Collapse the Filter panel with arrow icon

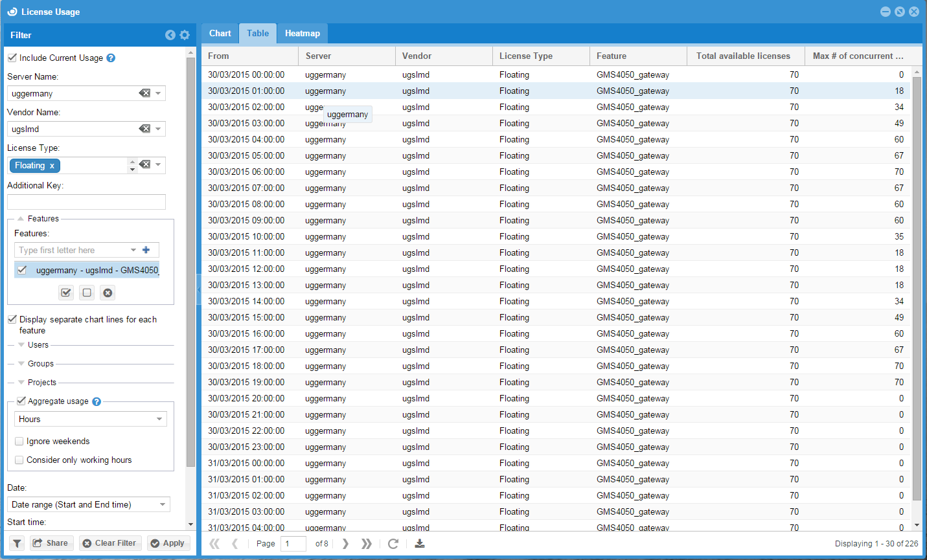pyautogui.click(x=170, y=35)
